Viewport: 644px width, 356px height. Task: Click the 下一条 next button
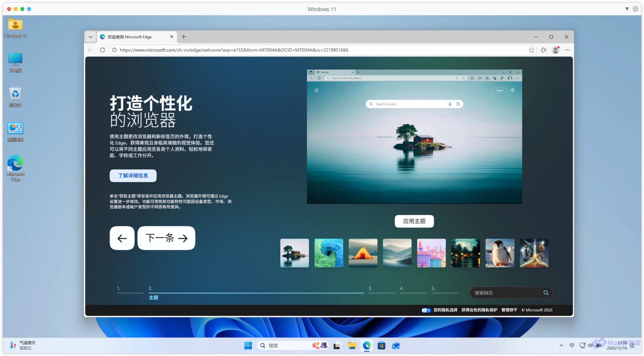166,238
